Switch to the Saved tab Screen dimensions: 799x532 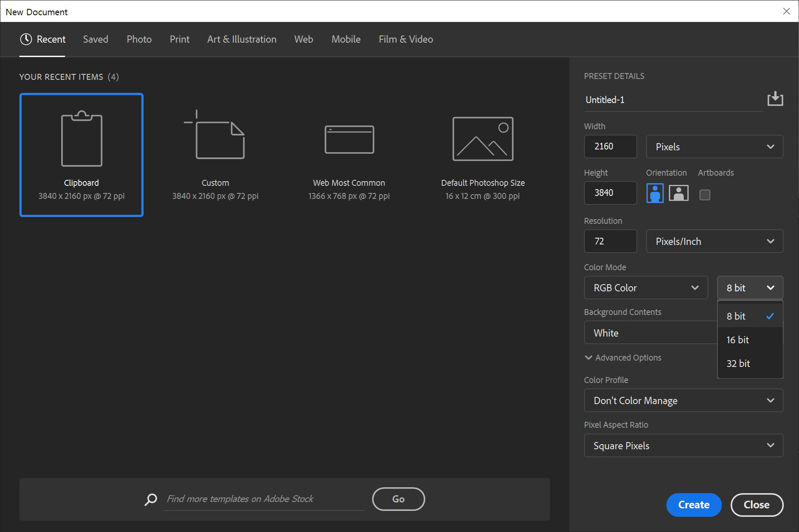[95, 39]
